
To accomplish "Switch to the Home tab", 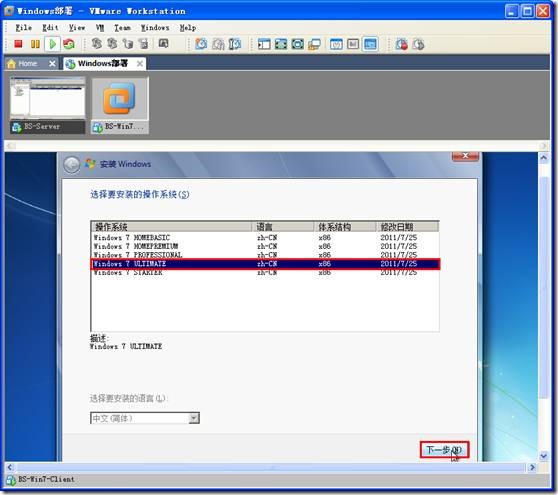I will [27, 64].
